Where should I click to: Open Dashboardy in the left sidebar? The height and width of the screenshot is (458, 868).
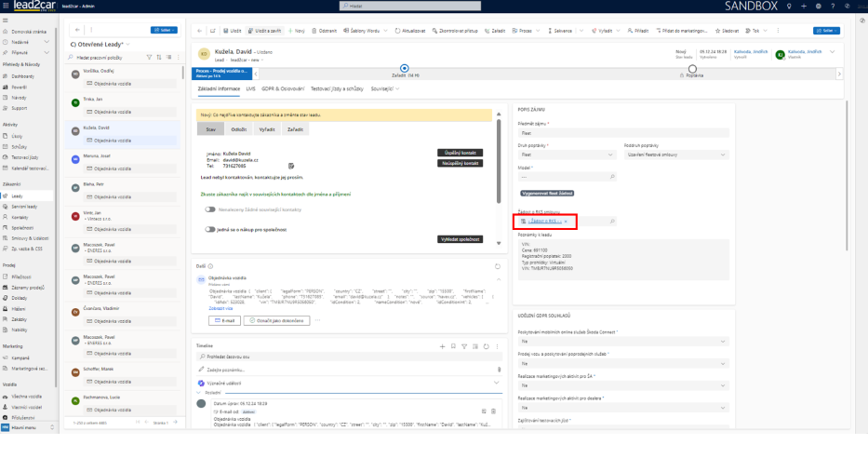point(23,75)
